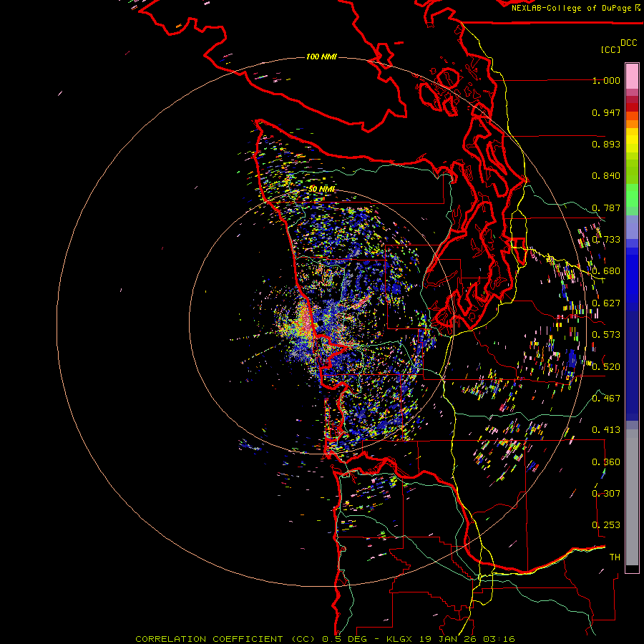Select the 0.360 legend value
The width and height of the screenshot is (644, 644).
pyautogui.click(x=606, y=462)
